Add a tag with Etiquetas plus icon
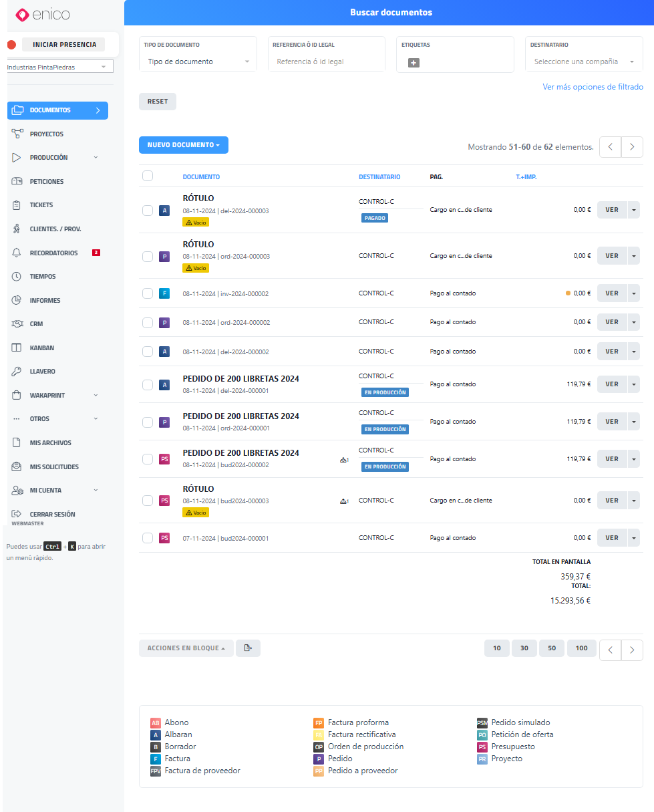Screen dimensions: 654x812 414,63
